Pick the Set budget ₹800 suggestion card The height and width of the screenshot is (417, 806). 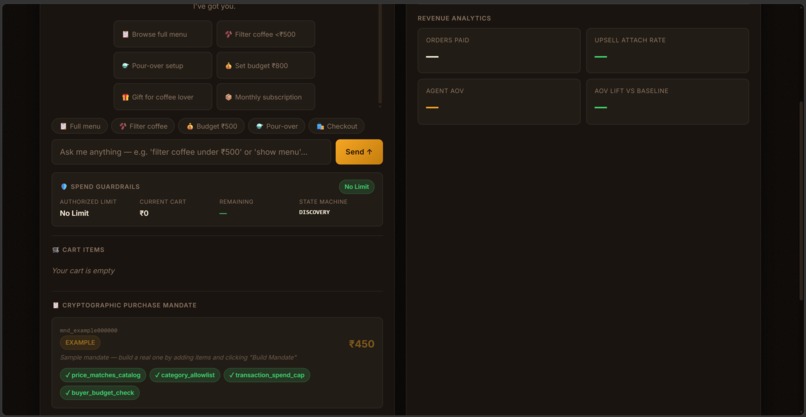265,66
